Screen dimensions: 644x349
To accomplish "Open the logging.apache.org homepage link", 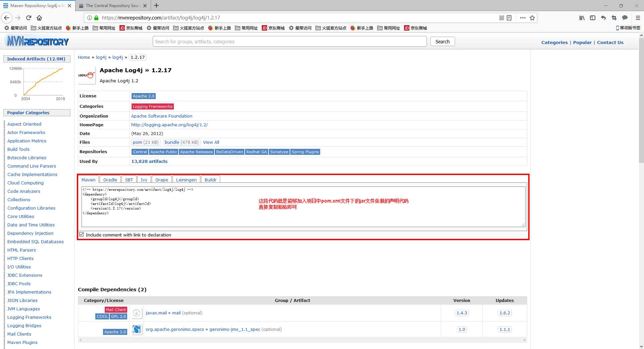I will point(169,125).
